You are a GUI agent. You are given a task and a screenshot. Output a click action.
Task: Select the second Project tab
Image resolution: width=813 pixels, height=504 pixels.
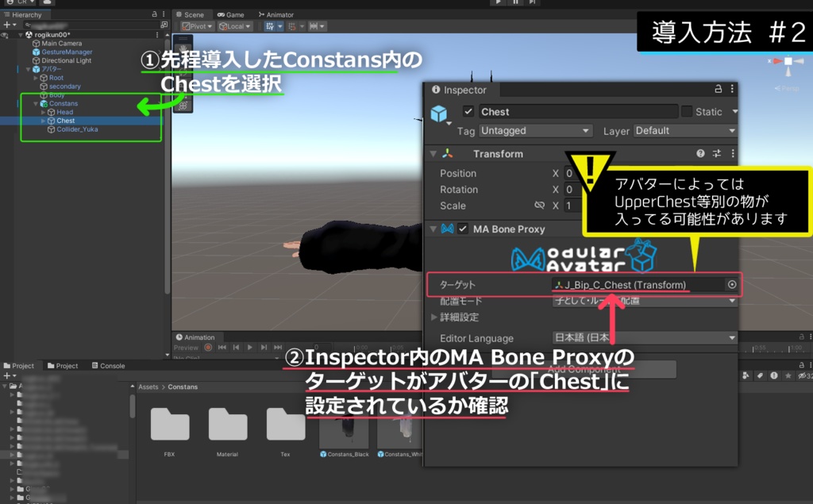[62, 366]
